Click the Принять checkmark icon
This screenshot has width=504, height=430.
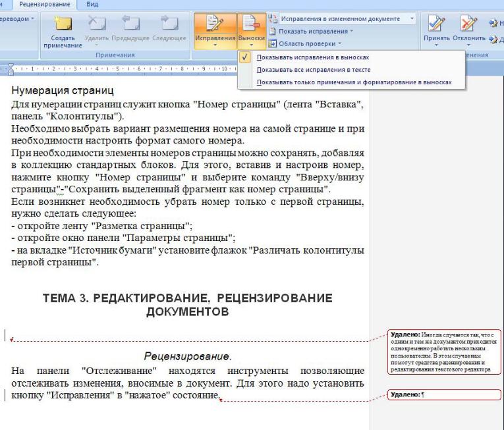[x=436, y=24]
